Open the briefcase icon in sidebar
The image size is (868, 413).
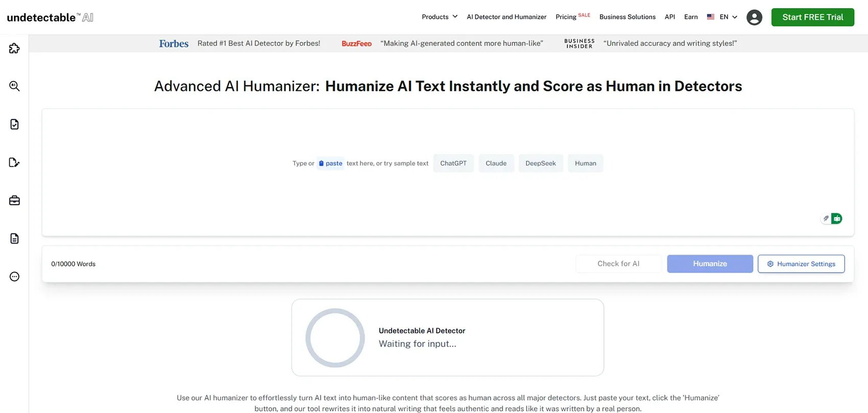14,201
